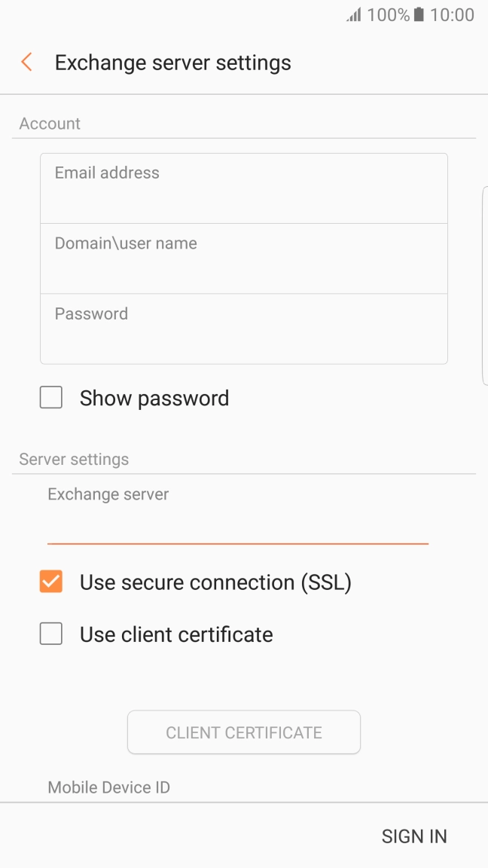Screen dimensions: 488x868
Task: Tap the Exchange server settings title
Action: point(172,63)
